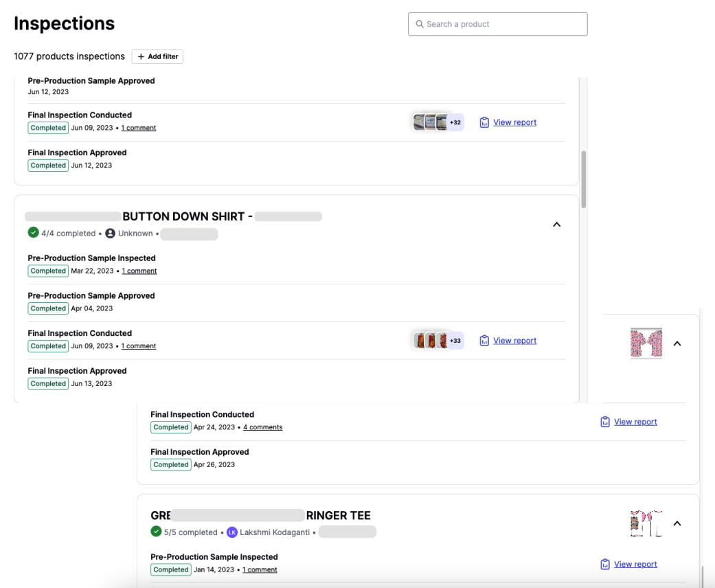Viewport: 715px width, 588px height.
Task: Open View report for Jan 14, 2023 inspection
Action: pos(635,564)
